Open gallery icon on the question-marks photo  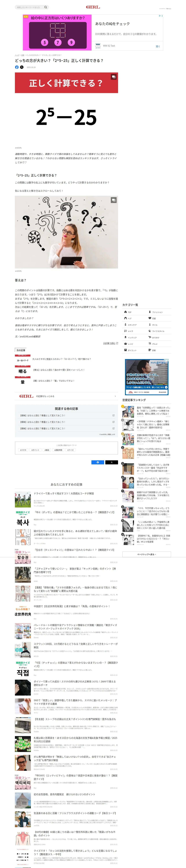(114, 200)
